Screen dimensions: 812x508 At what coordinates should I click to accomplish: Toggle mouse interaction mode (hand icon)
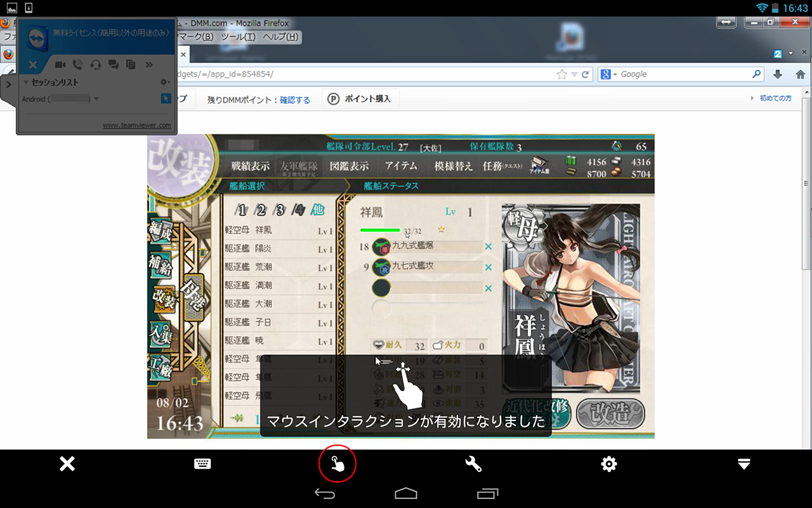click(337, 464)
